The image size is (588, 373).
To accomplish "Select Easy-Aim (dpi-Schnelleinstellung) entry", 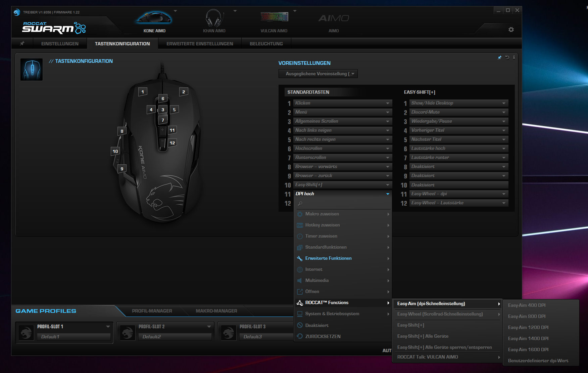I will pos(447,304).
